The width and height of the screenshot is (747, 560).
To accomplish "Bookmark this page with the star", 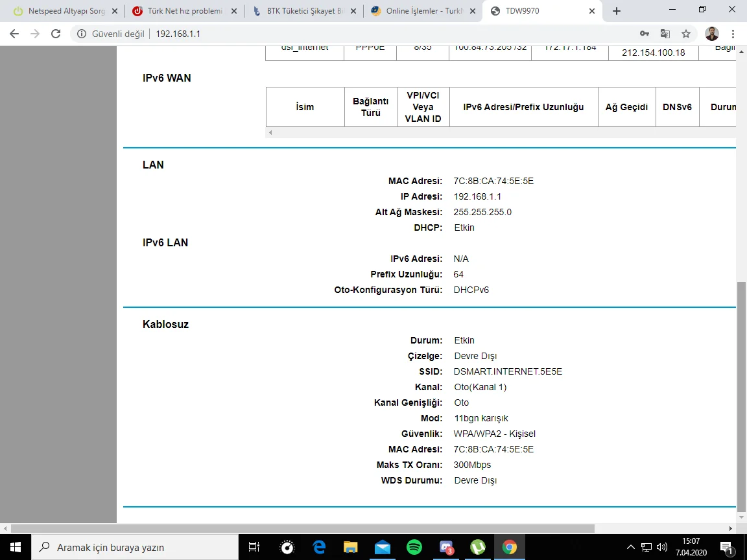I will [686, 34].
